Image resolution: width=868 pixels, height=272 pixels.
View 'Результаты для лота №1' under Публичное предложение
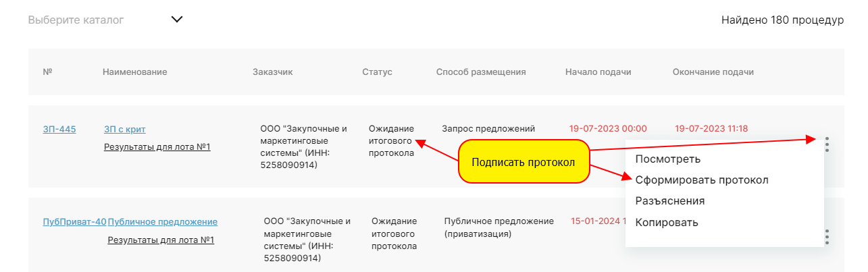tap(161, 240)
